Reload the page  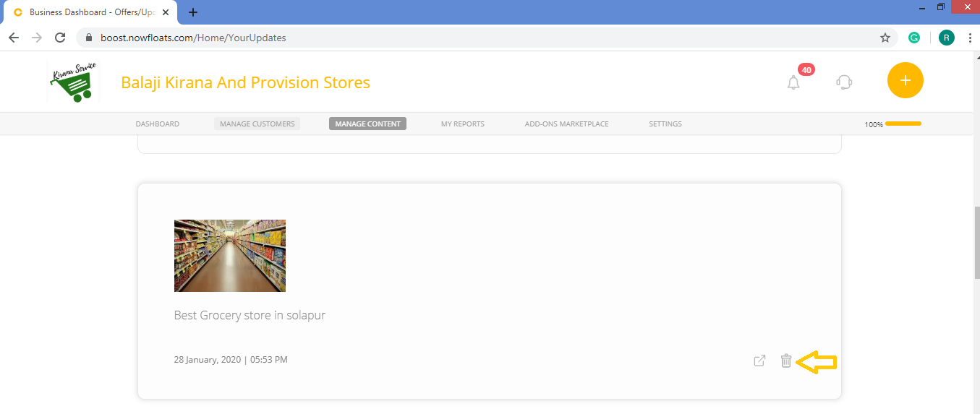click(60, 38)
